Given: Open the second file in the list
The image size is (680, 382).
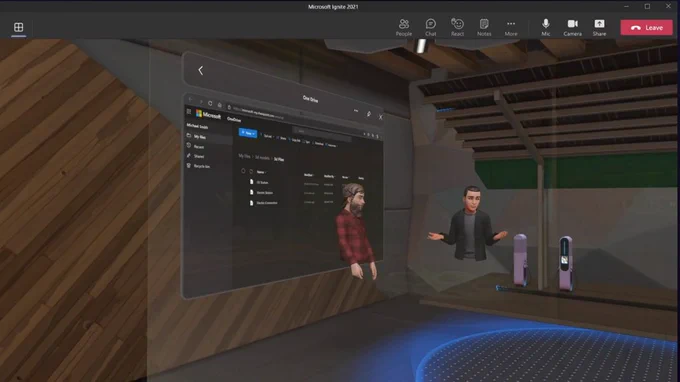Looking at the screenshot, I should 265,193.
